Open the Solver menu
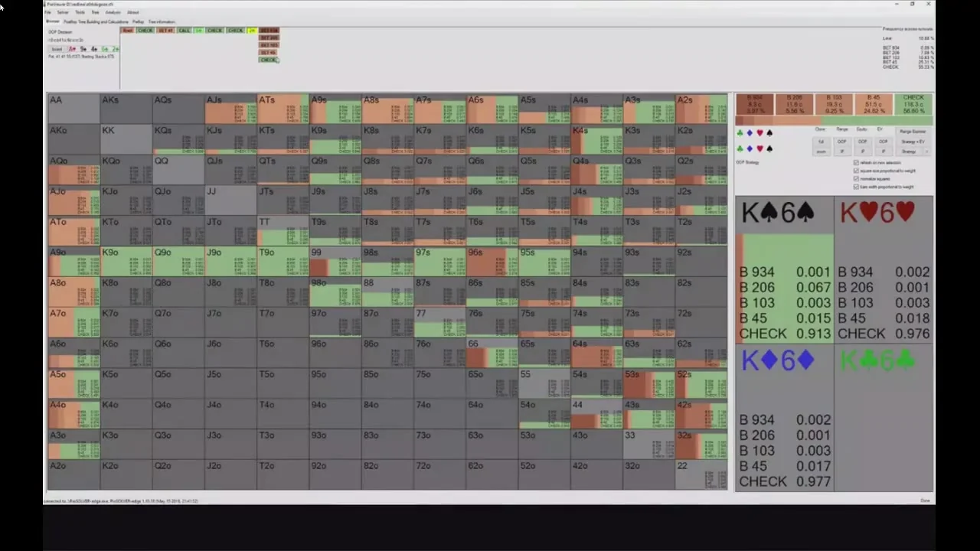The height and width of the screenshot is (551, 980). click(63, 12)
